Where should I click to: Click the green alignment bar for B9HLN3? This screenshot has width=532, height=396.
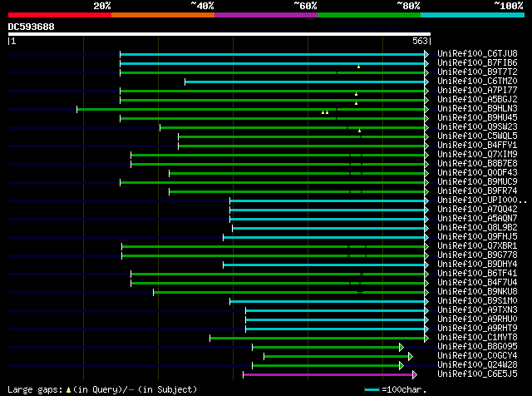[251, 109]
